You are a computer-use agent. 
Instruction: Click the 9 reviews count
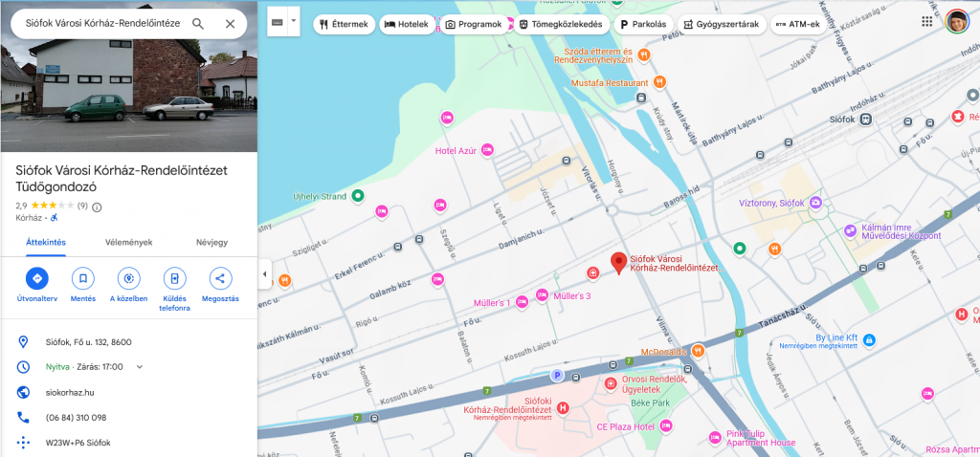(x=82, y=206)
